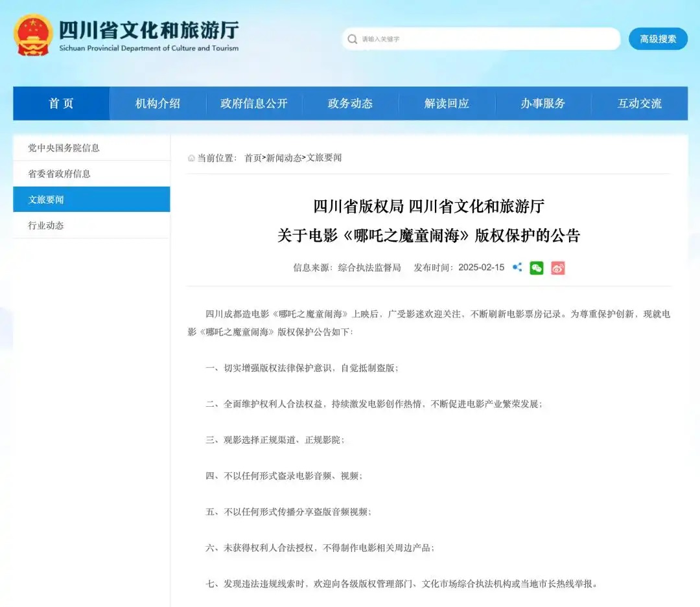700x607 pixels.
Task: Open the 政府信息公开 navigation menu
Action: coord(253,103)
